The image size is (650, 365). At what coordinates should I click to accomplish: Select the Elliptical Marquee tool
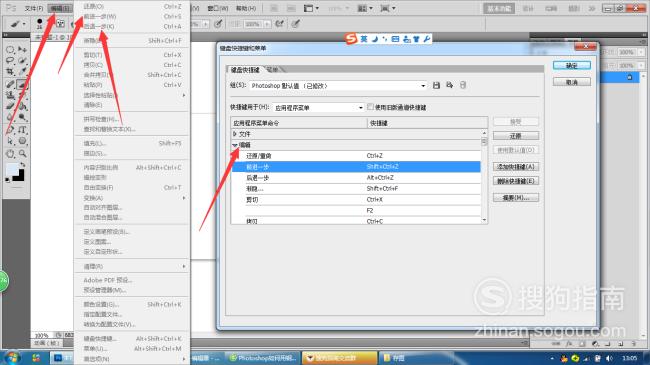click(10, 50)
